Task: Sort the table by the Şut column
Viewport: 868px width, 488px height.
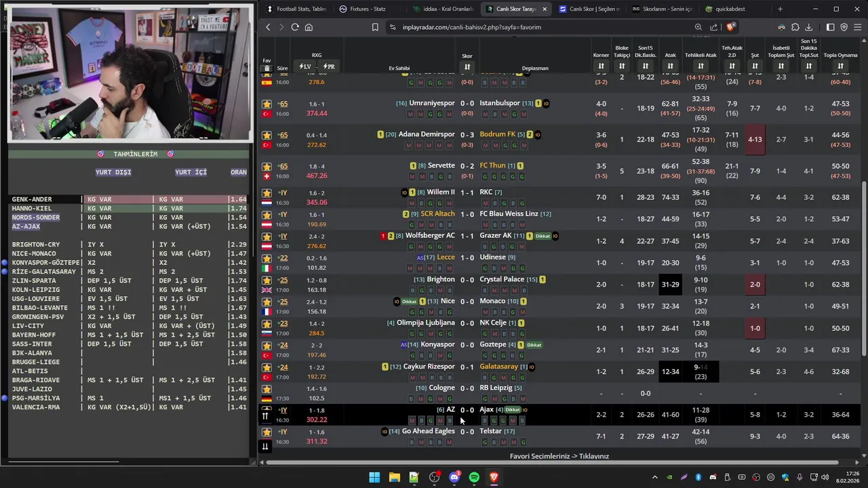Action: click(x=755, y=66)
